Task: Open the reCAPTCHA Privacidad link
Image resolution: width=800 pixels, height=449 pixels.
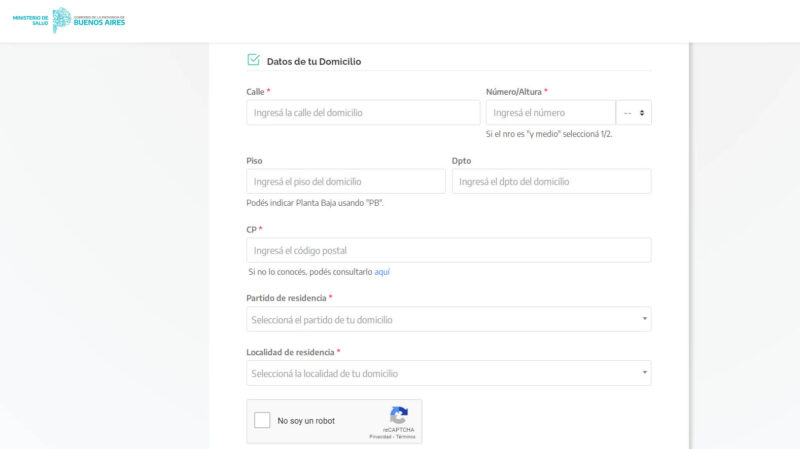Action: coord(380,437)
